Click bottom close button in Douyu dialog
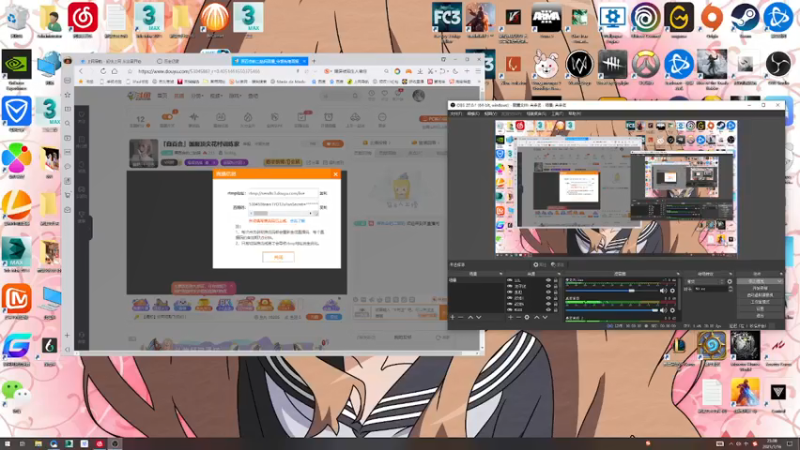 [279, 257]
